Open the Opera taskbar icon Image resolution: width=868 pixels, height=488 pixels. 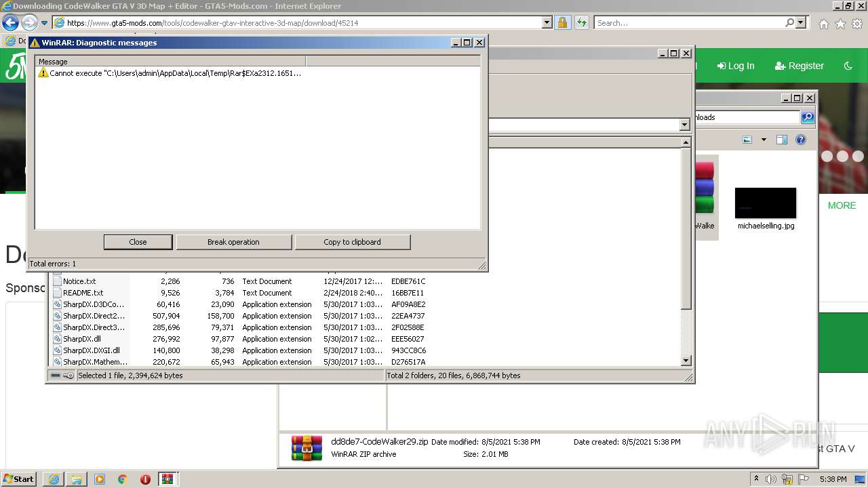(x=145, y=479)
